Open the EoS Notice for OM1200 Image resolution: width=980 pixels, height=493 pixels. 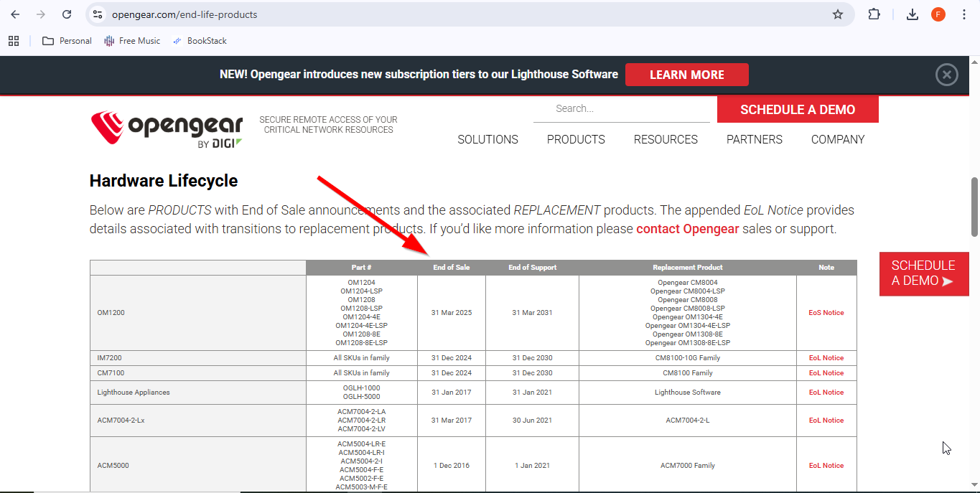pos(826,313)
